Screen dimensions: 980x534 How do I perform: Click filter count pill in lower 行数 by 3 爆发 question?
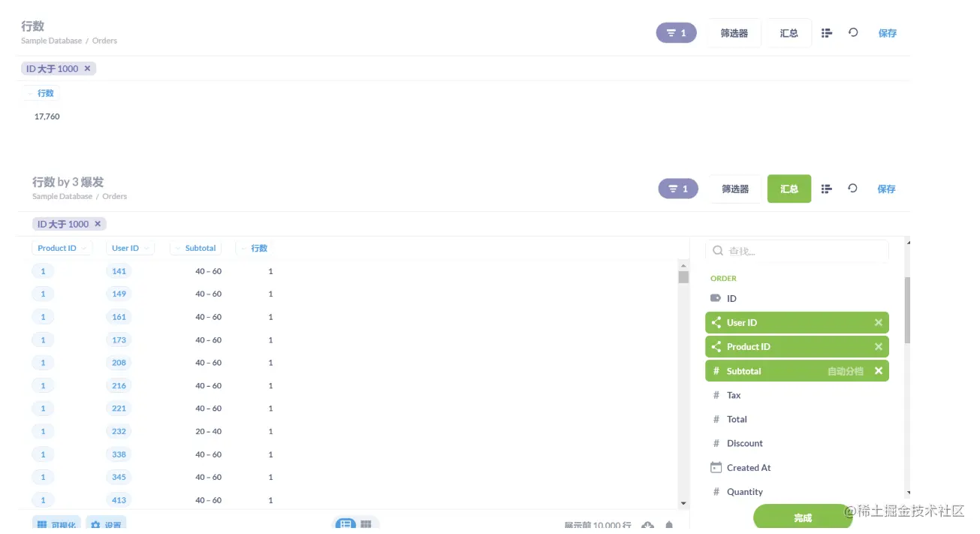[x=678, y=189]
